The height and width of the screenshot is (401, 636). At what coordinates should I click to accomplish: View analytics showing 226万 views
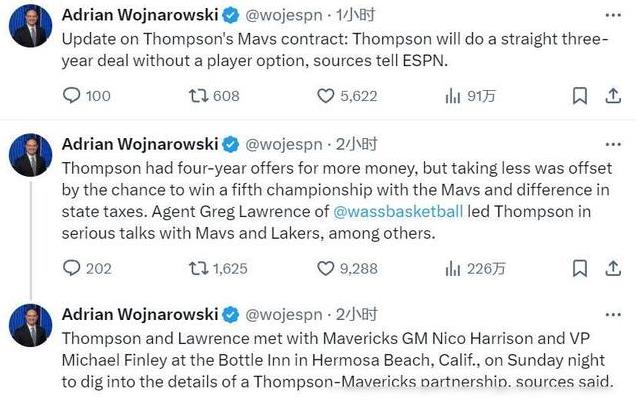475,268
